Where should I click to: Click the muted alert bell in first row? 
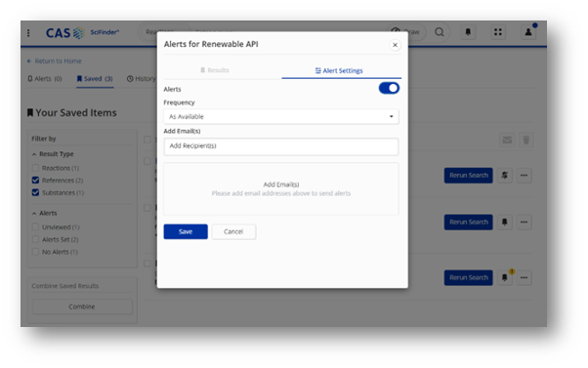505,176
